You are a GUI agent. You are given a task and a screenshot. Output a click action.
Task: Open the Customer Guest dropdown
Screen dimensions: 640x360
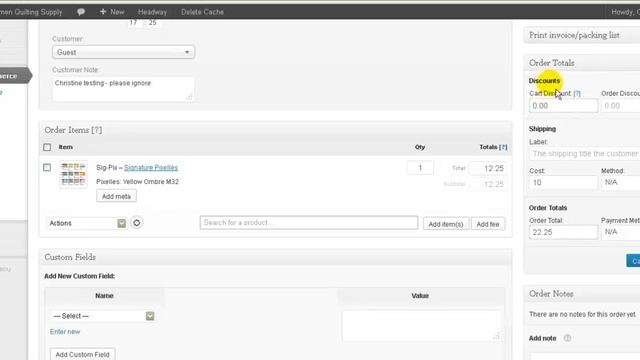click(x=123, y=52)
